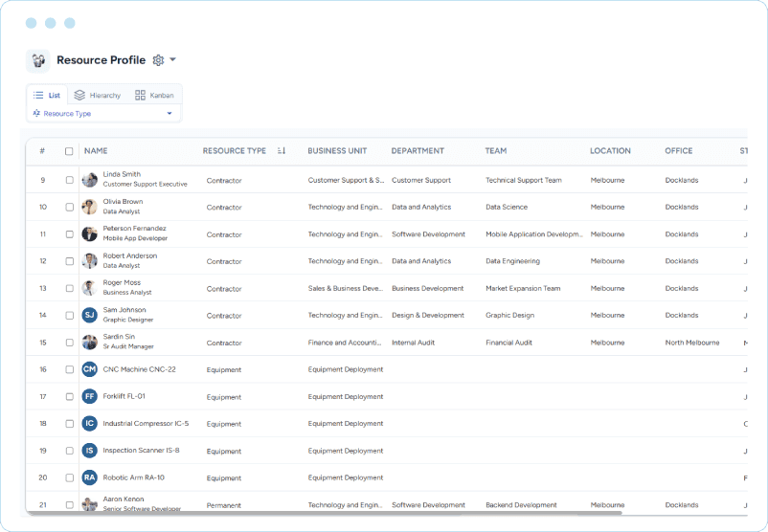The image size is (768, 532).
Task: Click Robert Anderson's profile photo
Action: pyautogui.click(x=89, y=261)
